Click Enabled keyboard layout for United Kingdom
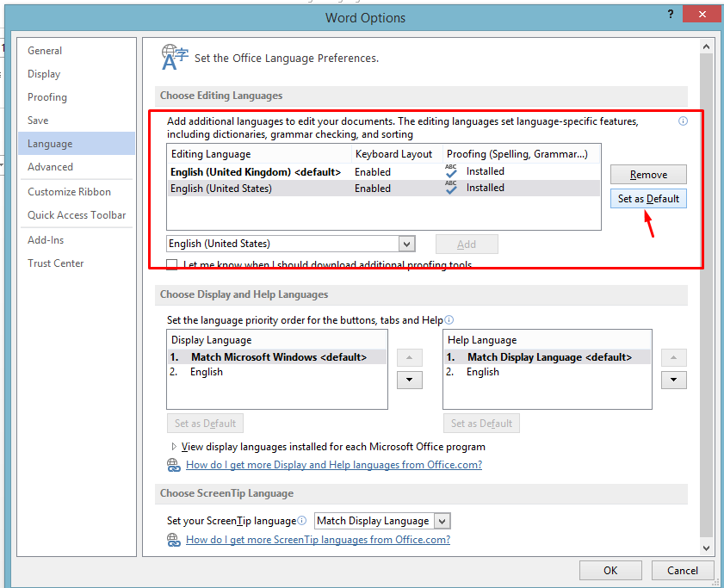 point(373,172)
